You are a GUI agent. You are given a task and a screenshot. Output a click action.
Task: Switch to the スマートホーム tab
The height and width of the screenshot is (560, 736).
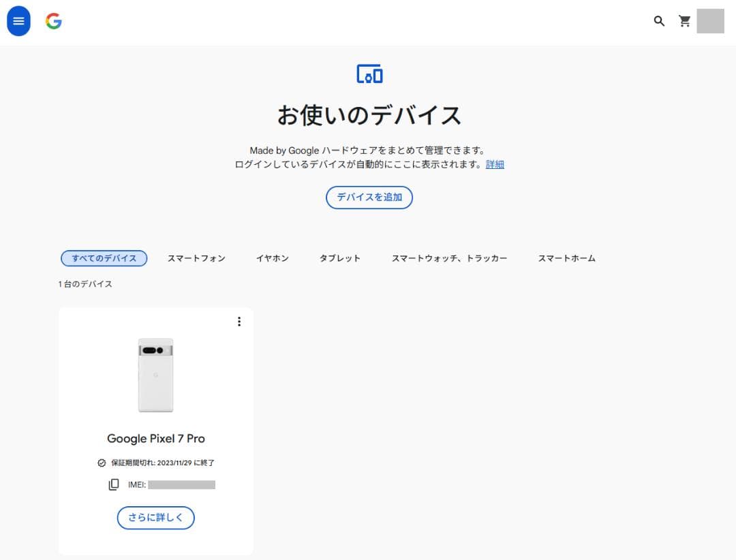[566, 258]
